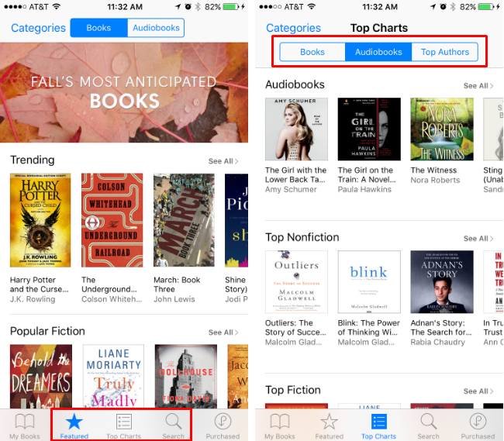Tap Featured star icon in left screen

coord(74,422)
